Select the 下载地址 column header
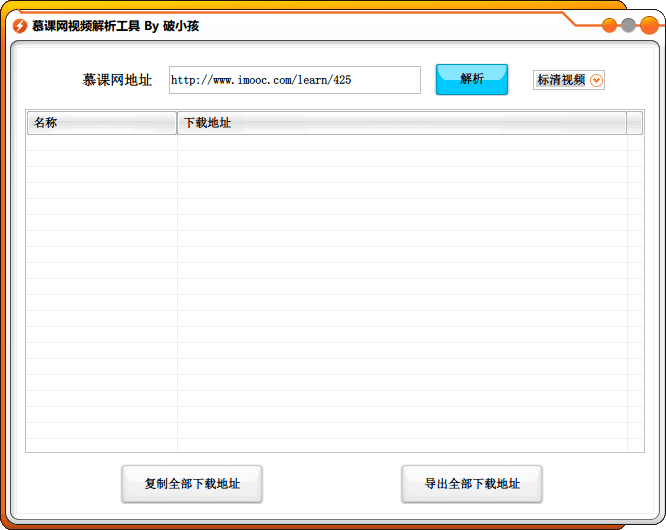Image resolution: width=666 pixels, height=530 pixels. 402,123
